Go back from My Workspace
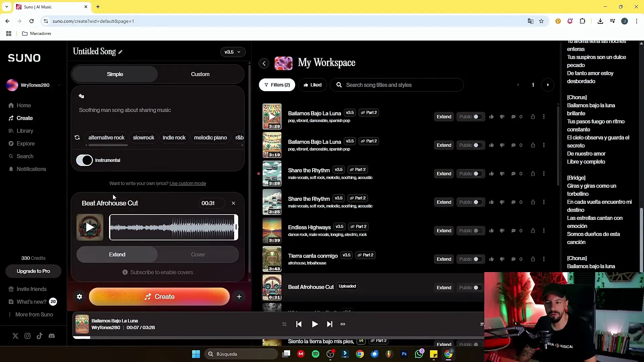Image resolution: width=644 pixels, height=362 pixels. (264, 63)
